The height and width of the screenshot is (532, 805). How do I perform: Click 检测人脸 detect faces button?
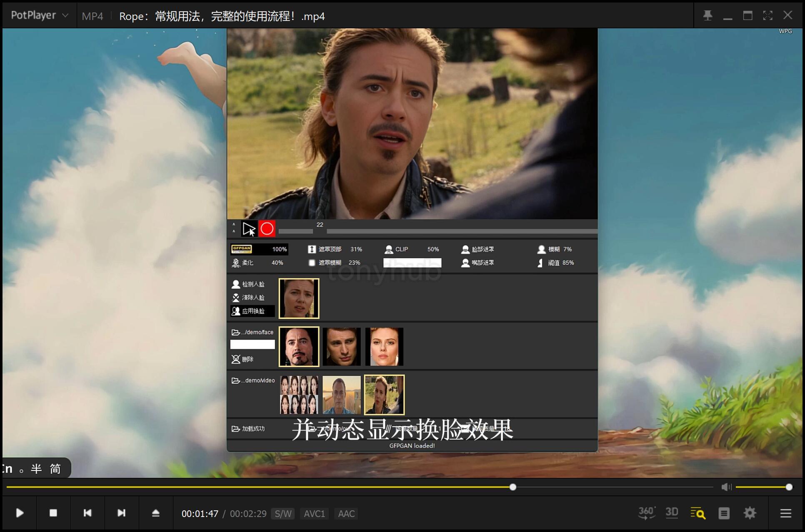coord(248,284)
